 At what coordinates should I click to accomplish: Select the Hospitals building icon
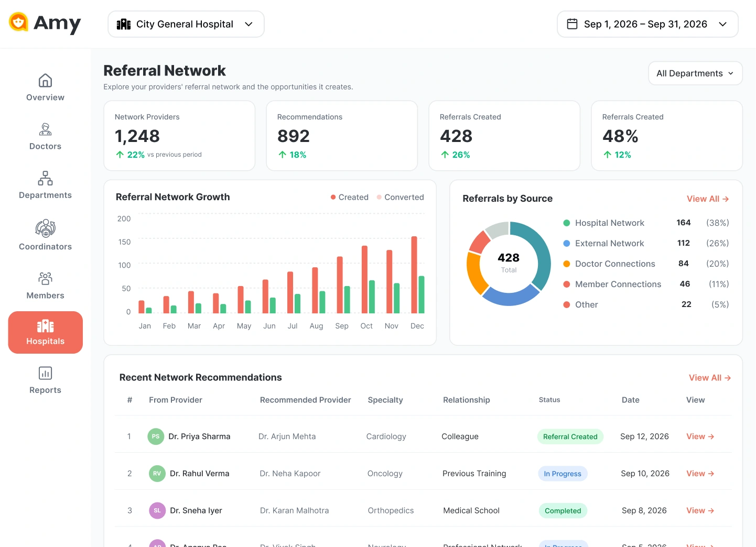pos(45,326)
